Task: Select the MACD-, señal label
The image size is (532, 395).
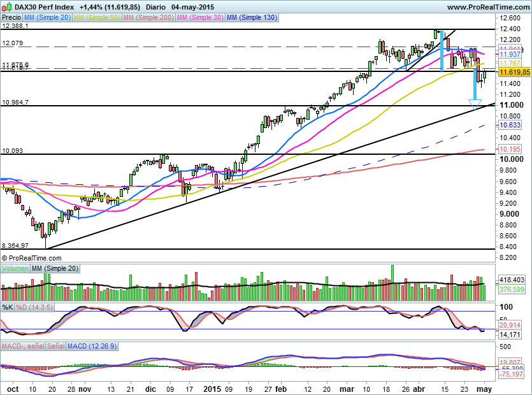Action: 23,346
